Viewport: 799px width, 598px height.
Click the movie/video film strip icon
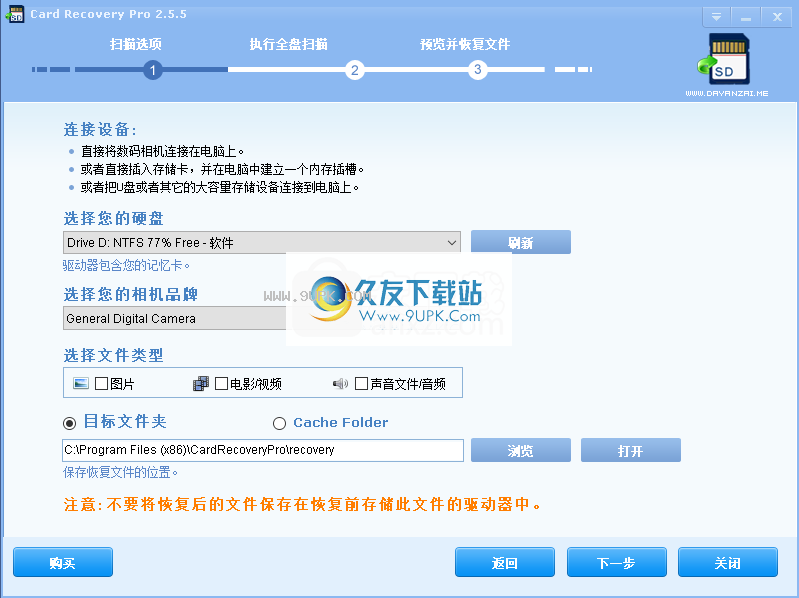tap(201, 383)
